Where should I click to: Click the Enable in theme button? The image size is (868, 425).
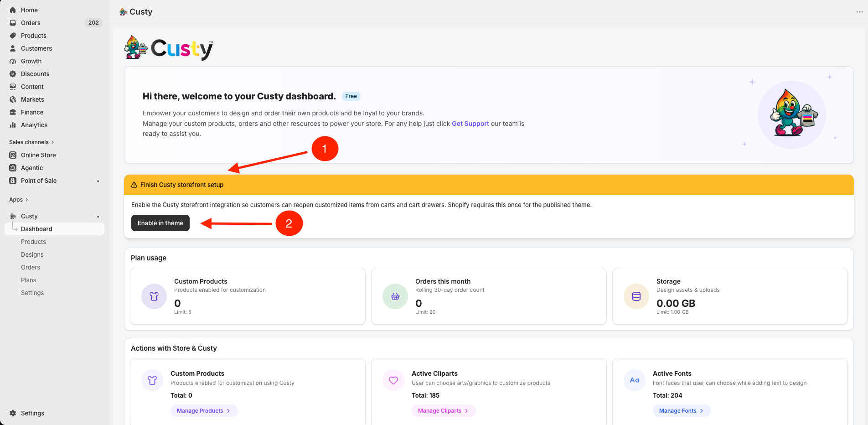(160, 223)
